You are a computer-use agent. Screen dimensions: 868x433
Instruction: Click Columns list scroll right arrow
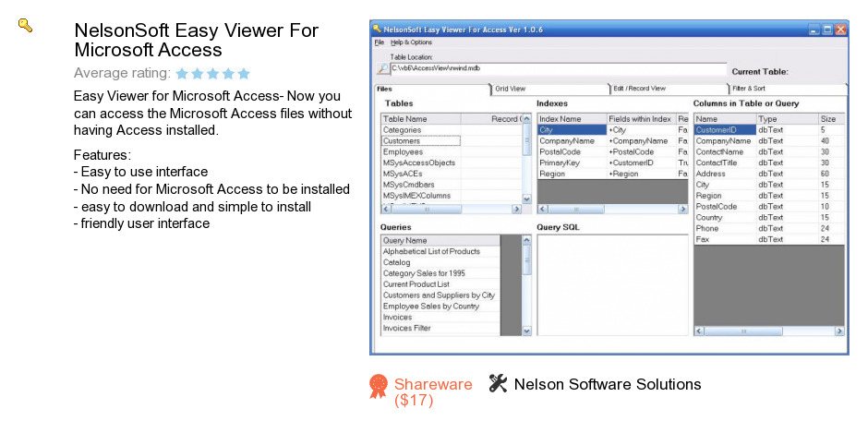click(839, 331)
